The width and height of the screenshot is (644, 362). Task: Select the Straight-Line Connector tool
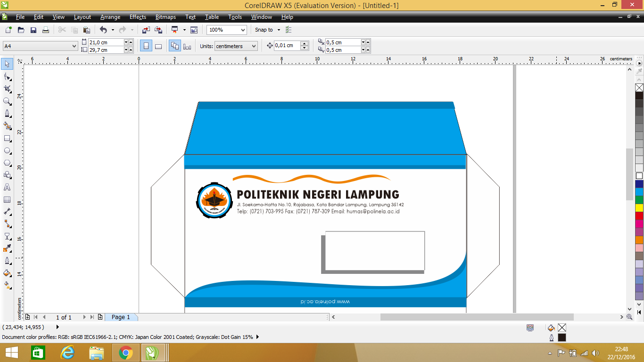(x=7, y=224)
